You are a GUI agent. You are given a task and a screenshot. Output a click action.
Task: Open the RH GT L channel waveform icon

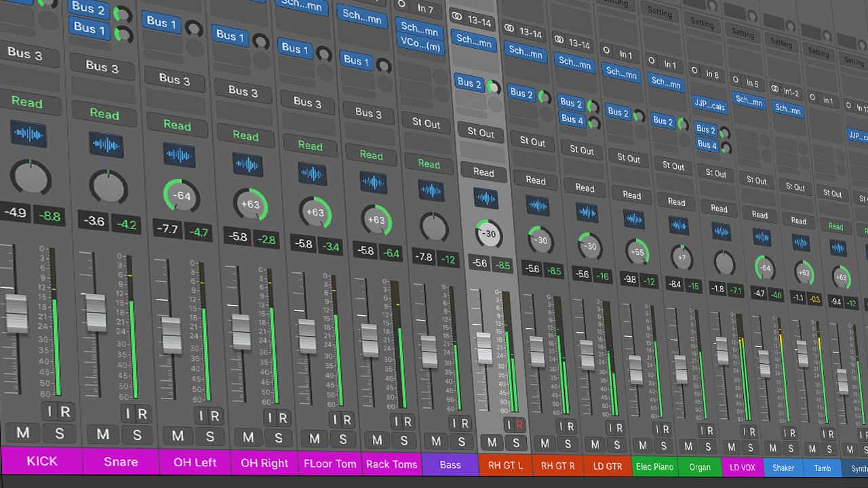coord(486,199)
